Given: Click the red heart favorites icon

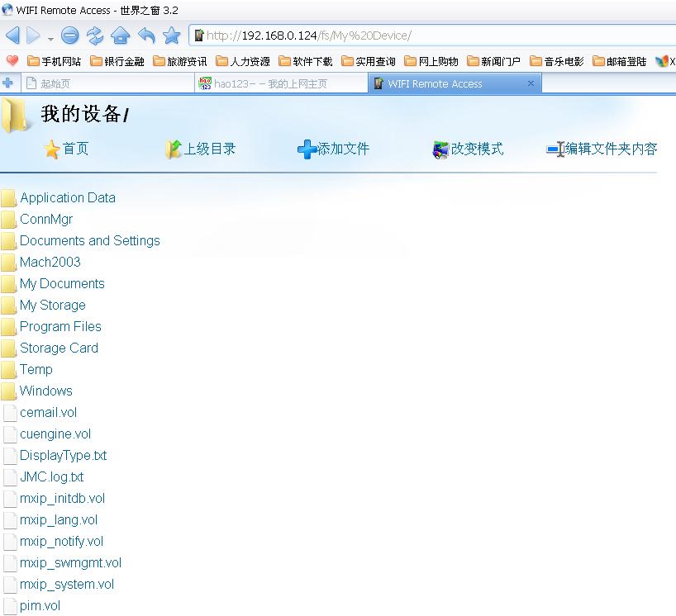Looking at the screenshot, I should 12,61.
